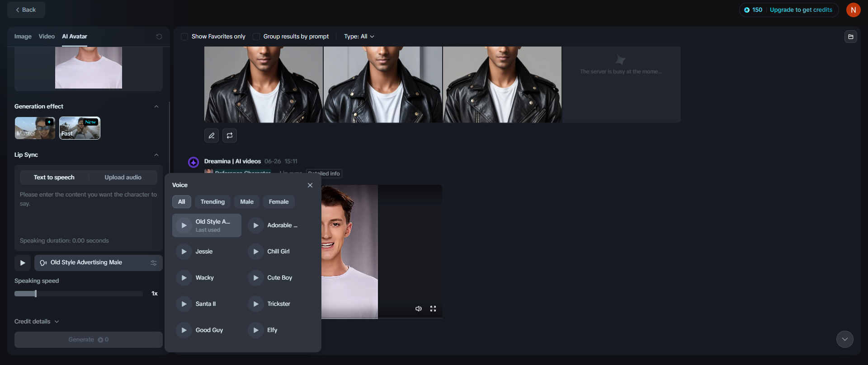The width and height of the screenshot is (868, 365).
Task: Mute the video with the speaker icon
Action: tap(419, 309)
